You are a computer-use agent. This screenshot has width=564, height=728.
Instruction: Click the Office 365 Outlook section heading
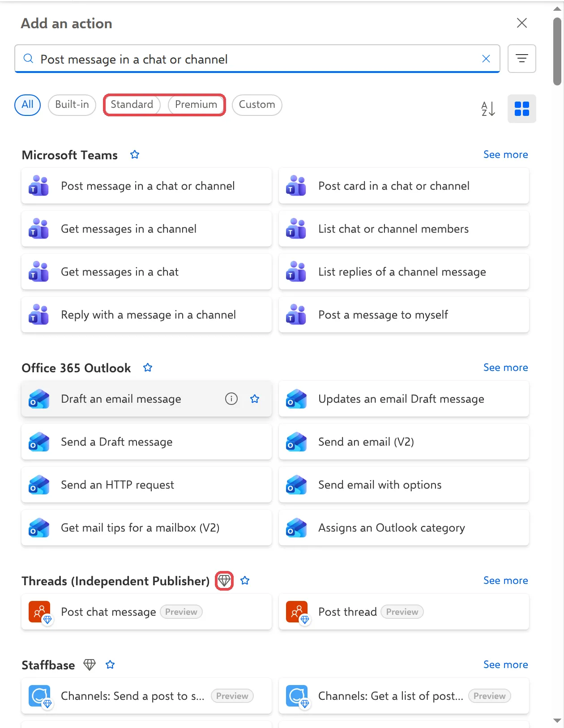76,368
